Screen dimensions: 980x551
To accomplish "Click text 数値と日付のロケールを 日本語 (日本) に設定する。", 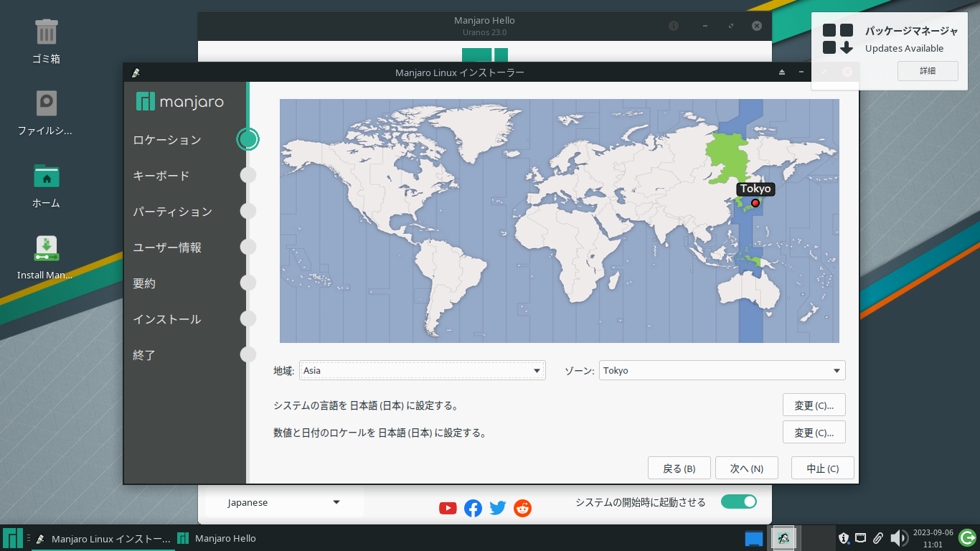I will click(380, 433).
